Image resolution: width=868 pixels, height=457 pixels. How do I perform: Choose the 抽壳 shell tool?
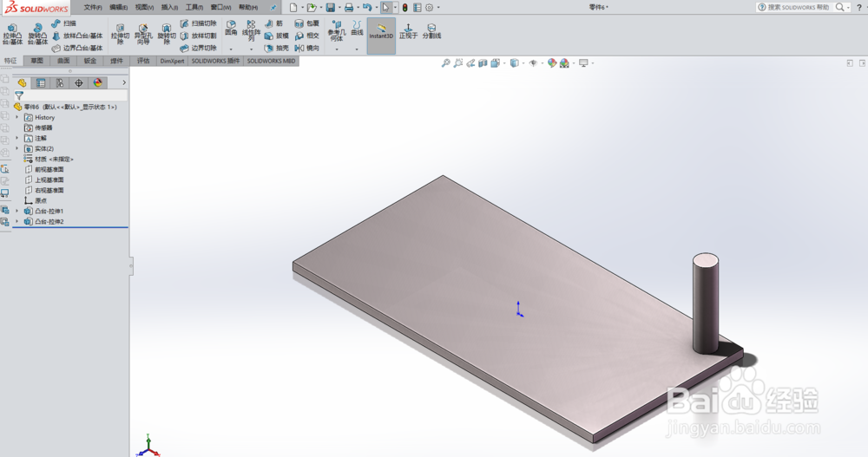pyautogui.click(x=276, y=49)
